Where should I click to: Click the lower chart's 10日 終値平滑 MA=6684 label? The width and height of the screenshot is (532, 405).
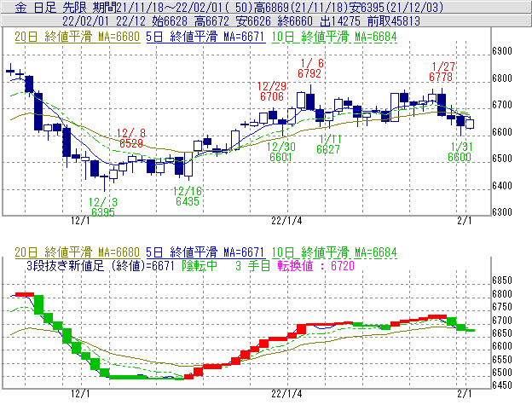click(334, 252)
